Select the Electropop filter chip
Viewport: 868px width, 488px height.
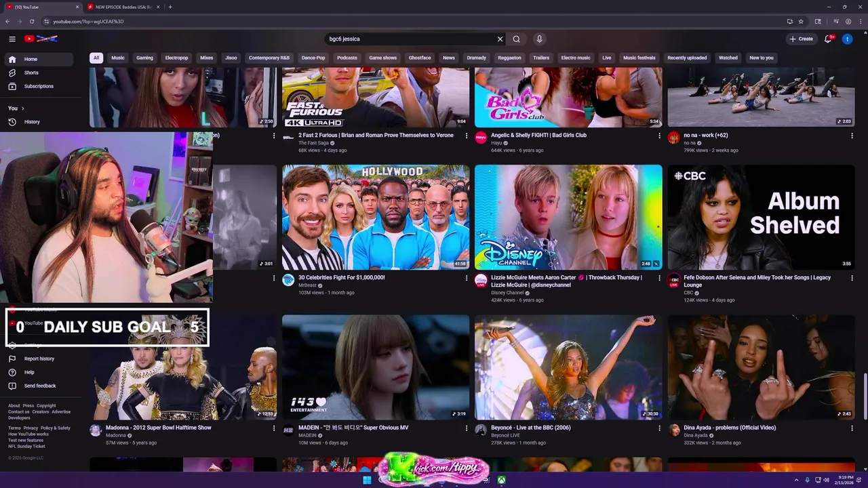tap(177, 58)
